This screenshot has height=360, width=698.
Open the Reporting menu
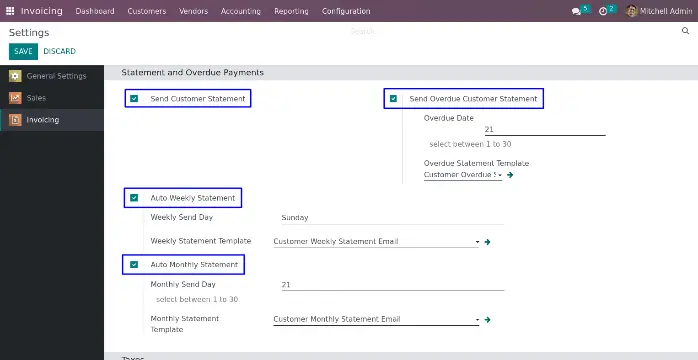(x=291, y=11)
